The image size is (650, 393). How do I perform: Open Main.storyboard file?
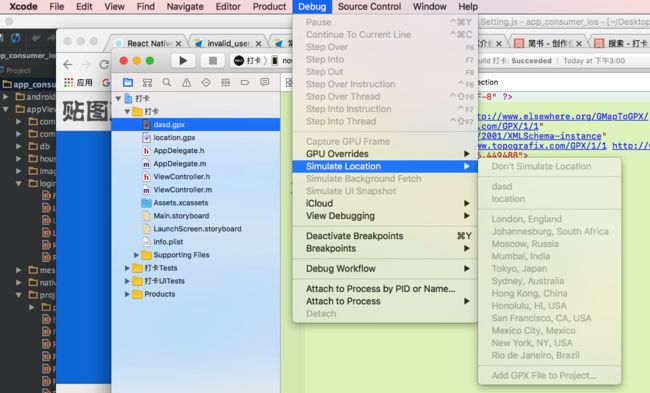pyautogui.click(x=181, y=216)
